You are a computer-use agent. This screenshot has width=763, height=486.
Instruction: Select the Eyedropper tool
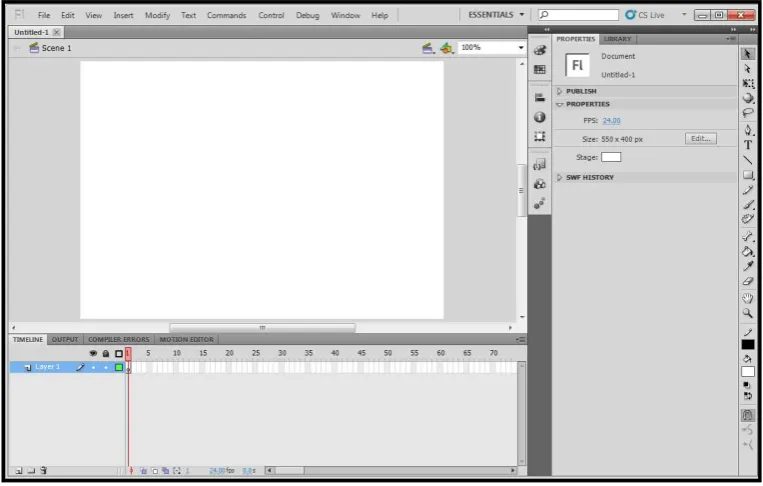tap(748, 266)
